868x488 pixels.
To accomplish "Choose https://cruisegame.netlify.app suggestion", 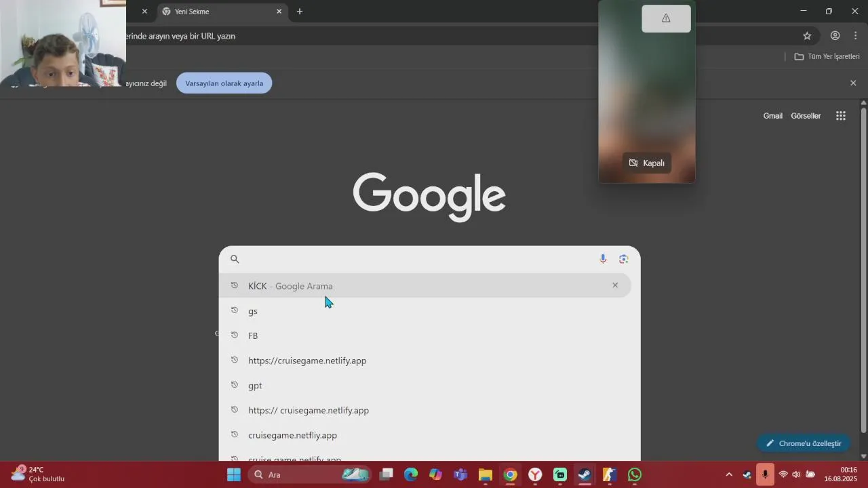I will (426, 361).
